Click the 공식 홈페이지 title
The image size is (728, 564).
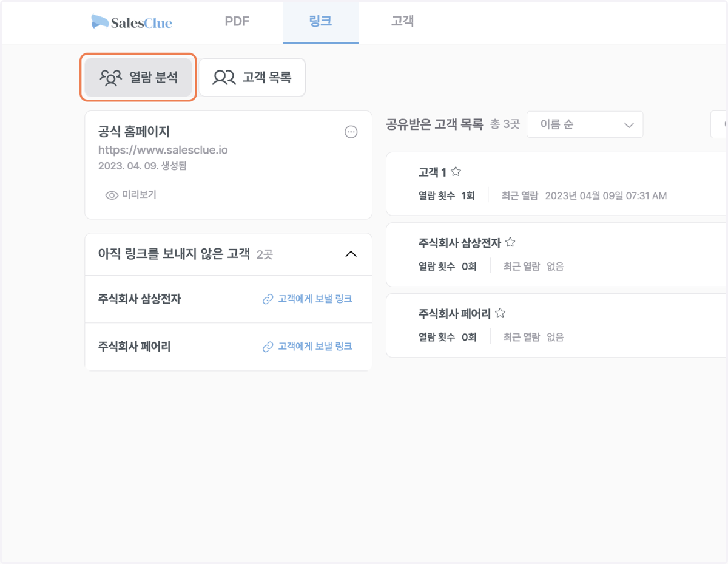pos(134,131)
